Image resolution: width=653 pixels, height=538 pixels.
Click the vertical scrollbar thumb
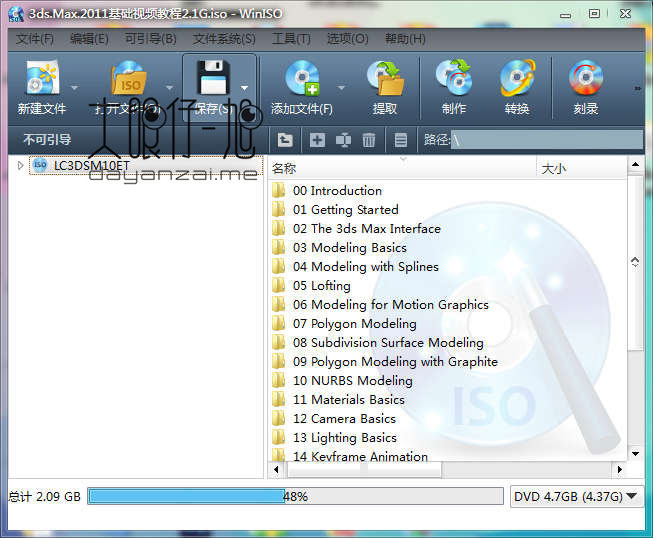(x=635, y=262)
